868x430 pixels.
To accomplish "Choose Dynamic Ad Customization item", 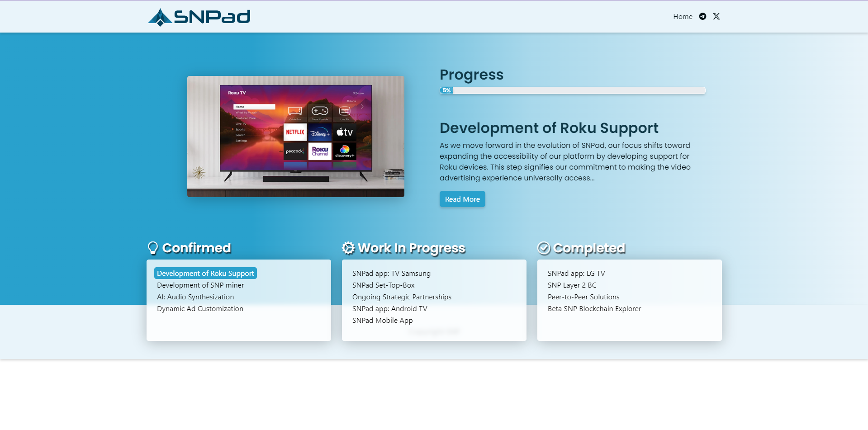I will [200, 309].
